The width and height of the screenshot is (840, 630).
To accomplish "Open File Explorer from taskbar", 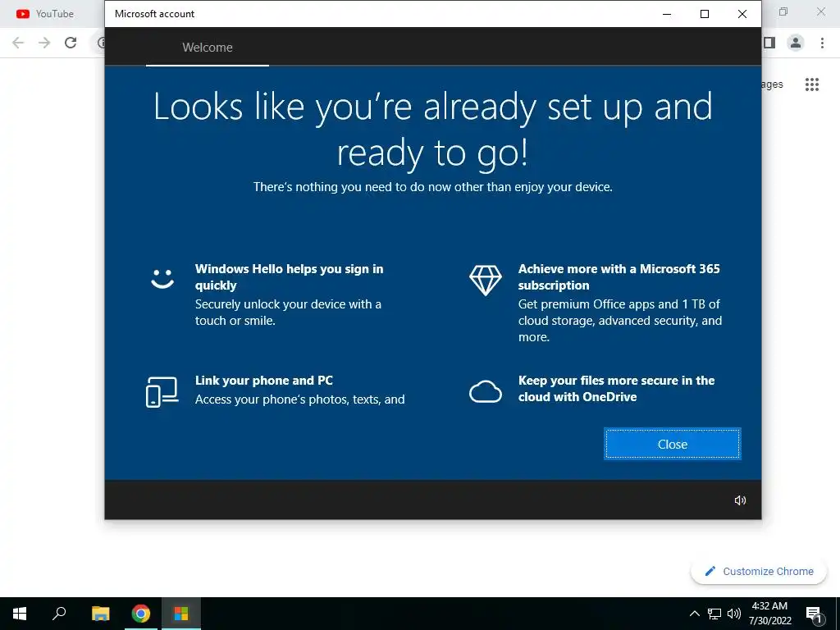I will [100, 614].
